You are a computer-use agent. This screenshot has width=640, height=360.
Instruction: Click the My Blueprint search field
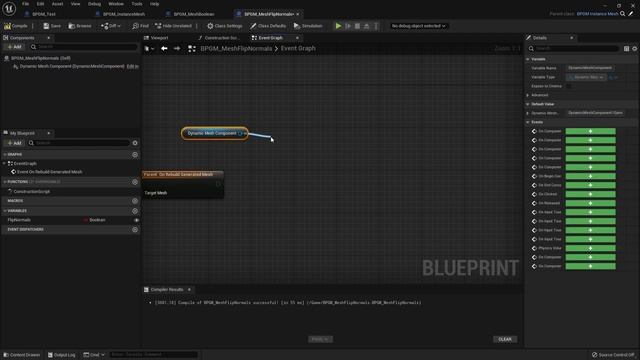tap(79, 143)
